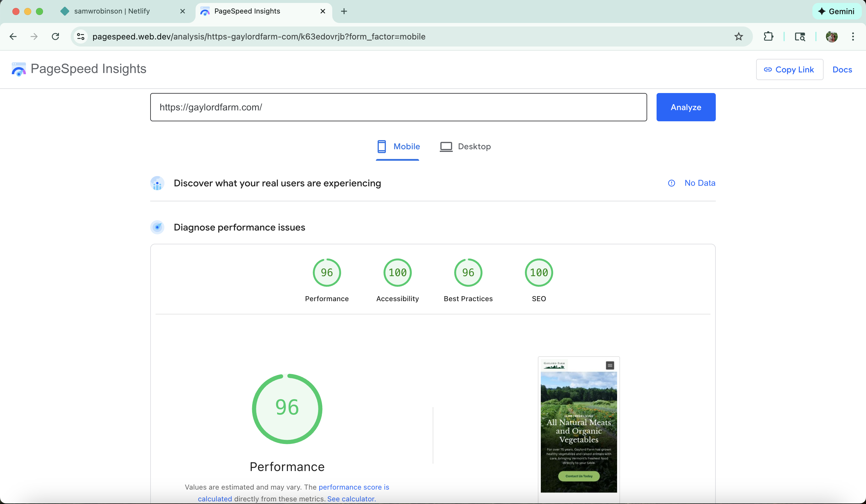
Task: Switch to the Desktop tab
Action: pos(465,146)
